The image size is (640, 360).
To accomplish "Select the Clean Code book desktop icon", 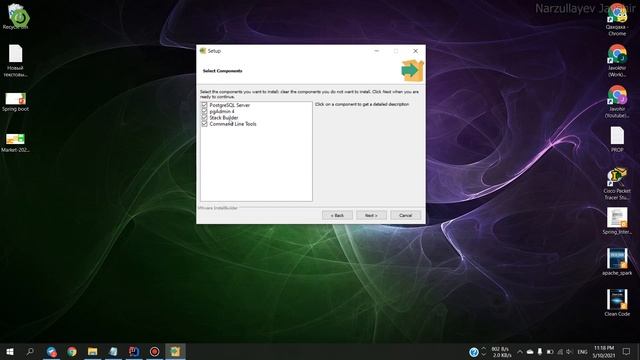I will [617, 302].
